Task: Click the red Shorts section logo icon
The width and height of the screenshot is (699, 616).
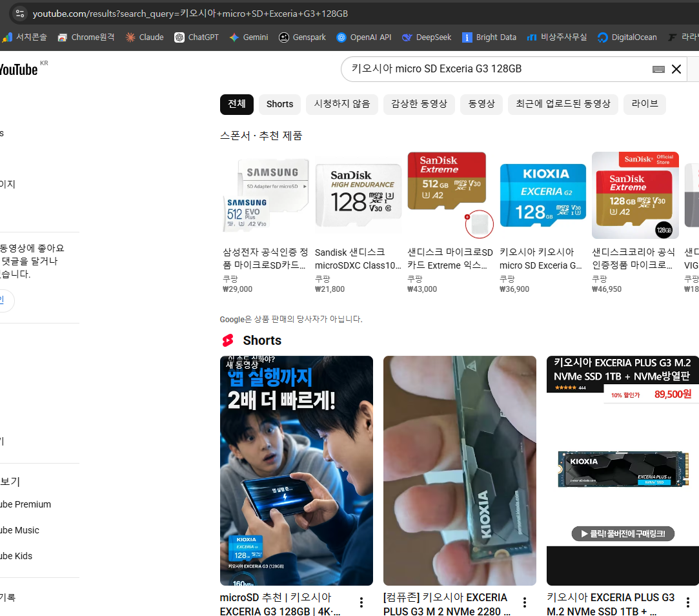Action: tap(228, 340)
